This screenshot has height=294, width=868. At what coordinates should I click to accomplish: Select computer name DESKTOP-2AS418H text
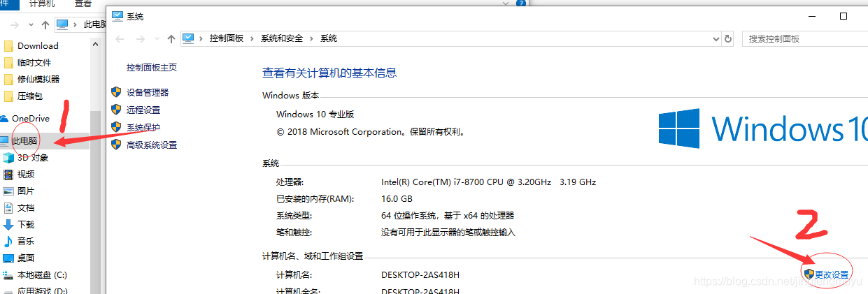(x=420, y=274)
